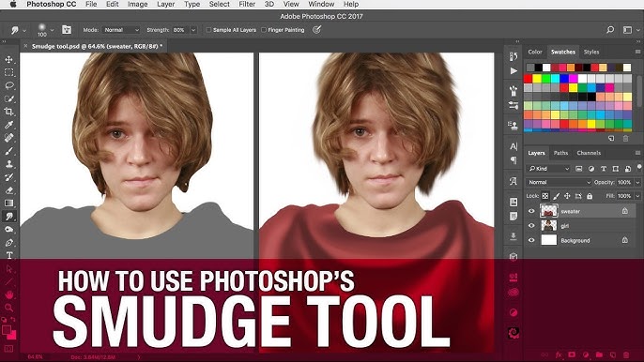Image resolution: width=644 pixels, height=362 pixels.
Task: Select the Rectangular Marquee tool
Action: [x=9, y=72]
